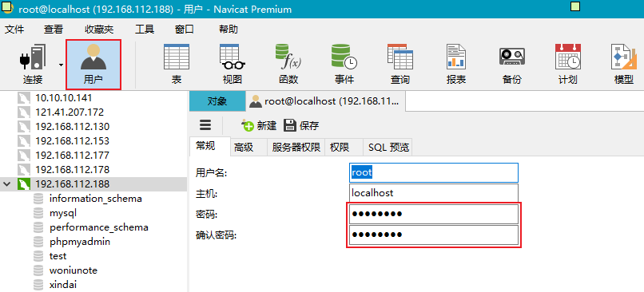Open the hamburger menu beside 新建
The image size is (644, 292).
205,125
